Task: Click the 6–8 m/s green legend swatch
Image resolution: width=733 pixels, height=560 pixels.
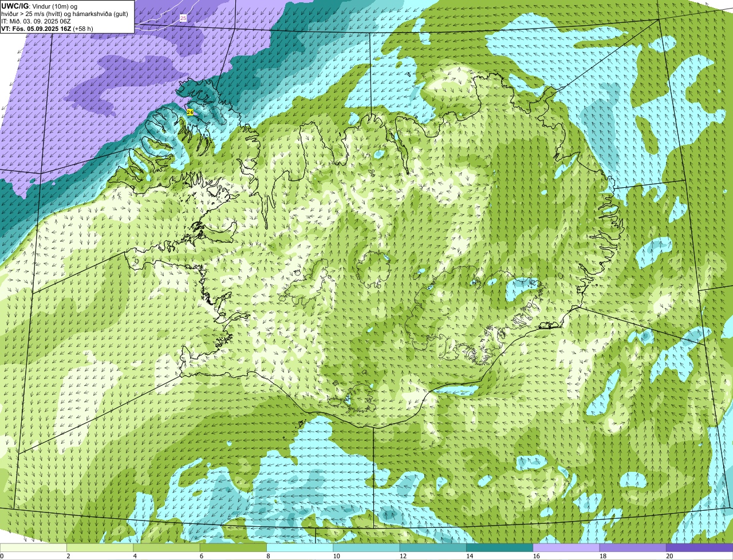Action: (x=233, y=547)
